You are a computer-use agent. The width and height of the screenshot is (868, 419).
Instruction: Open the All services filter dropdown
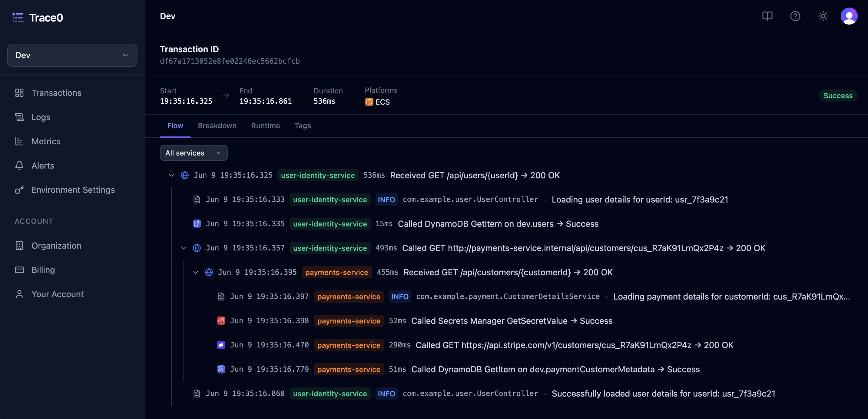(x=194, y=153)
